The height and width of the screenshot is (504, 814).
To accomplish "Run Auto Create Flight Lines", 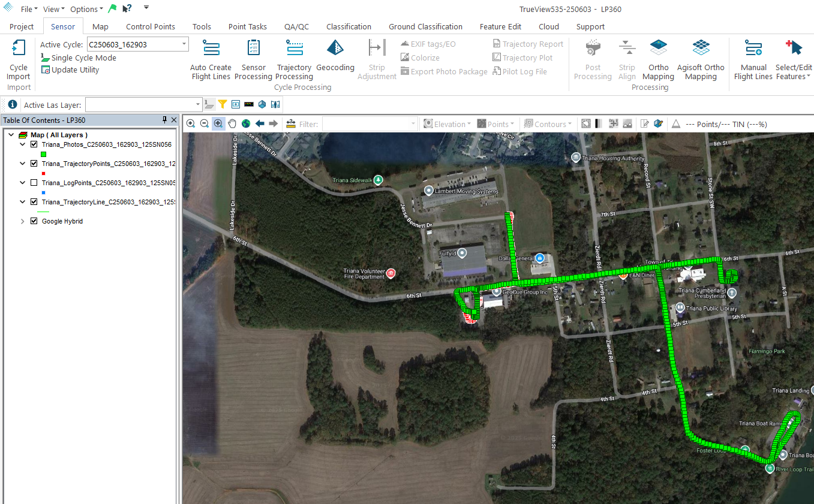I will coord(211,61).
